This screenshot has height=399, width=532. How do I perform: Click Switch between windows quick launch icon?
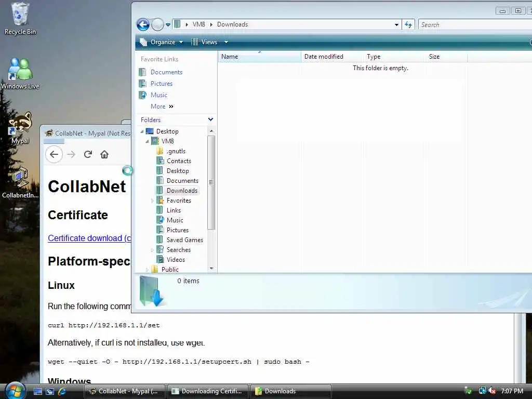pos(50,391)
